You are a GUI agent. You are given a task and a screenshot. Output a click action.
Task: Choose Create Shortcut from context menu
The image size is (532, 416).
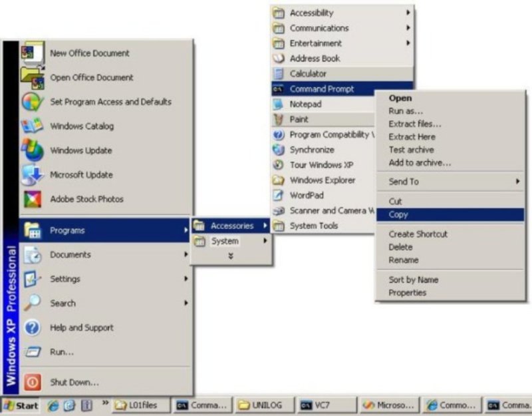click(x=450, y=234)
